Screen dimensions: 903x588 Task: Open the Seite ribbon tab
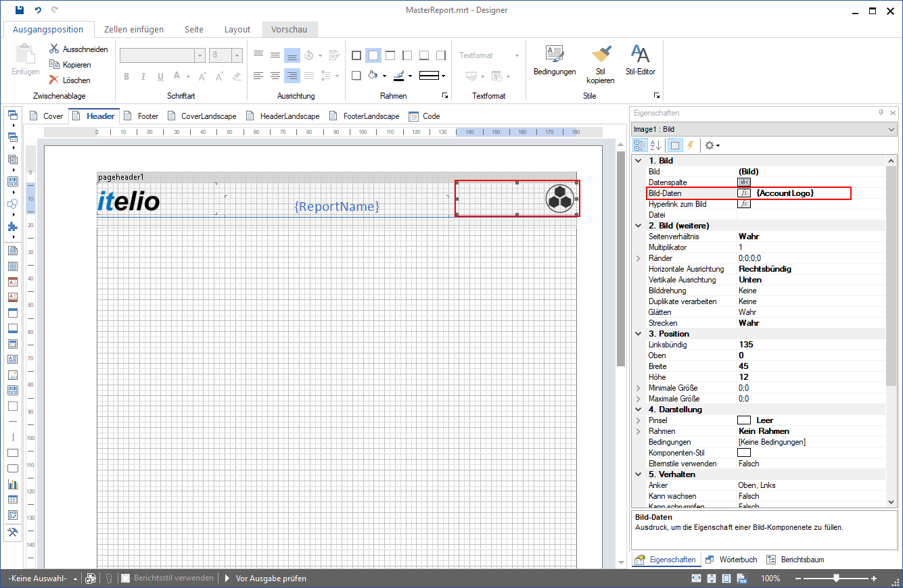(x=194, y=30)
